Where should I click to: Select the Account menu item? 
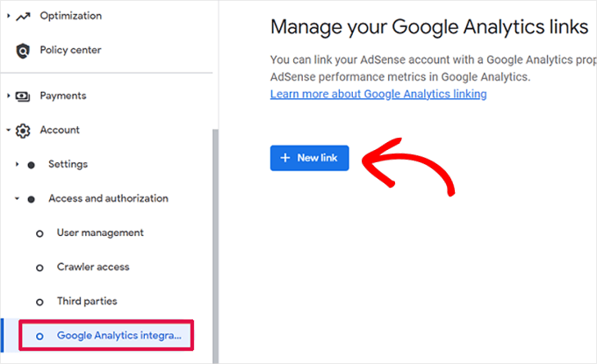[x=60, y=130]
